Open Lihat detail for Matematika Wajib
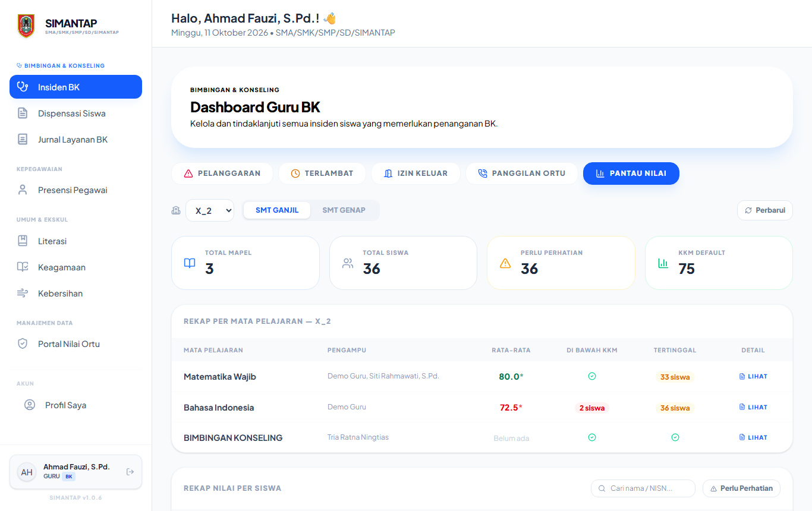Viewport: 812px width, 511px height. (x=753, y=376)
